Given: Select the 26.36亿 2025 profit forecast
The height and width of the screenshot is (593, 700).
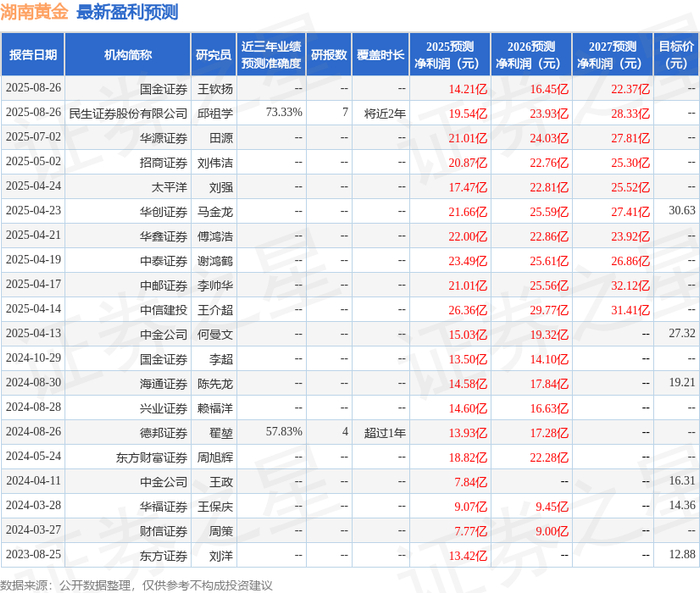Looking at the screenshot, I should click(x=467, y=310).
